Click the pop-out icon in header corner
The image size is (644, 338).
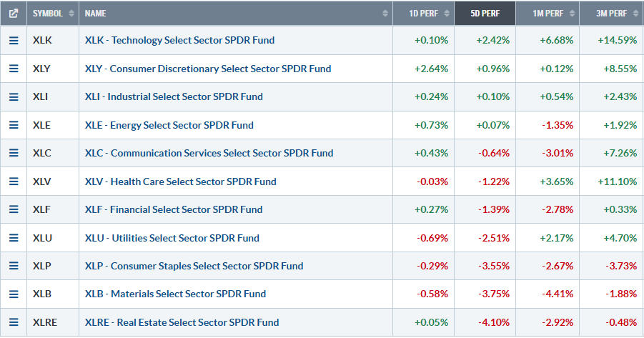coord(13,13)
